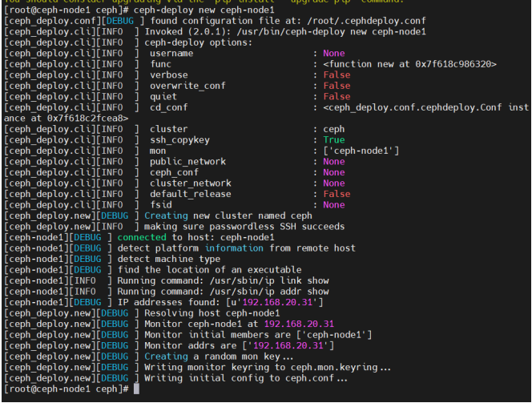Click '<function new at 0x7f618c986320>' value
532x403 pixels.
(x=410, y=64)
